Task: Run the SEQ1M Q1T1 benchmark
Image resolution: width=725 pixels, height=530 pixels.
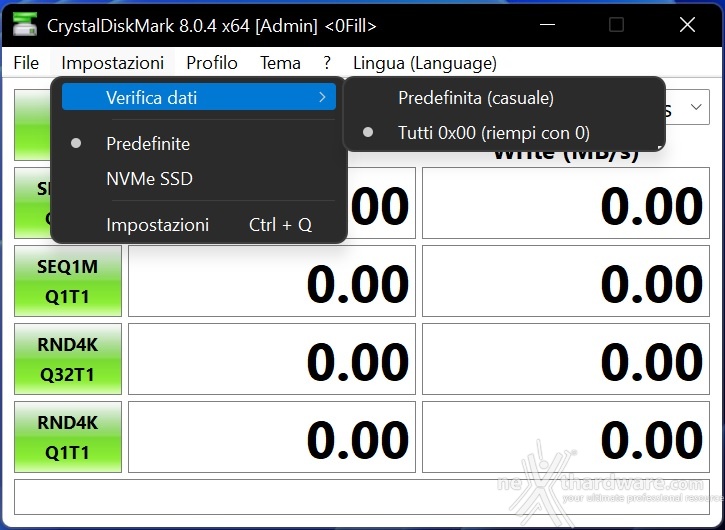Action: click(68, 281)
